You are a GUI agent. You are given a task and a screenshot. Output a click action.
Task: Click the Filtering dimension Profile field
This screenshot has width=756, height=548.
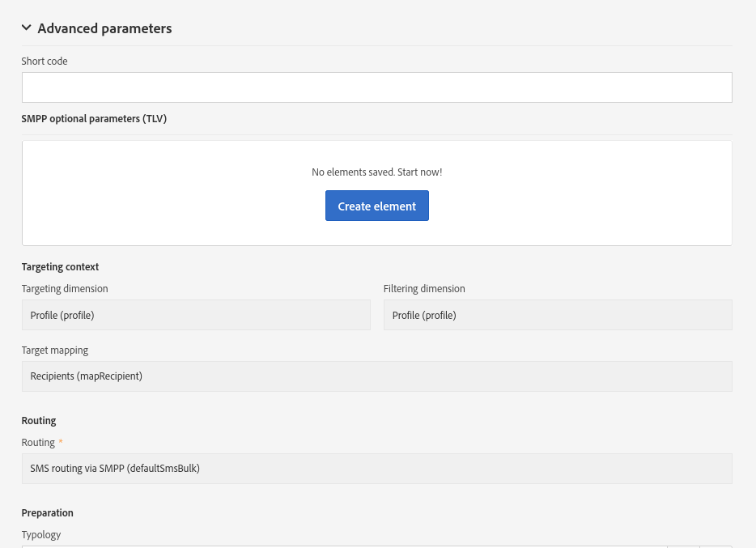[x=558, y=315]
